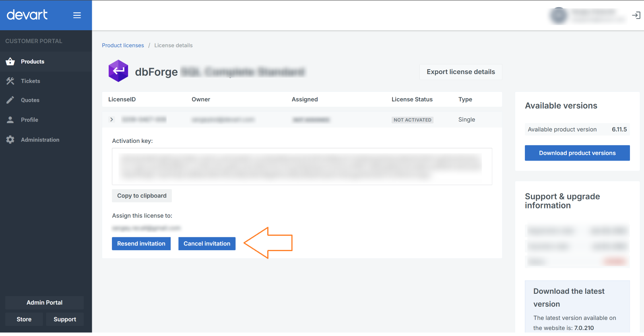Click the Owner column header
Viewport: 644px width, 336px height.
201,99
